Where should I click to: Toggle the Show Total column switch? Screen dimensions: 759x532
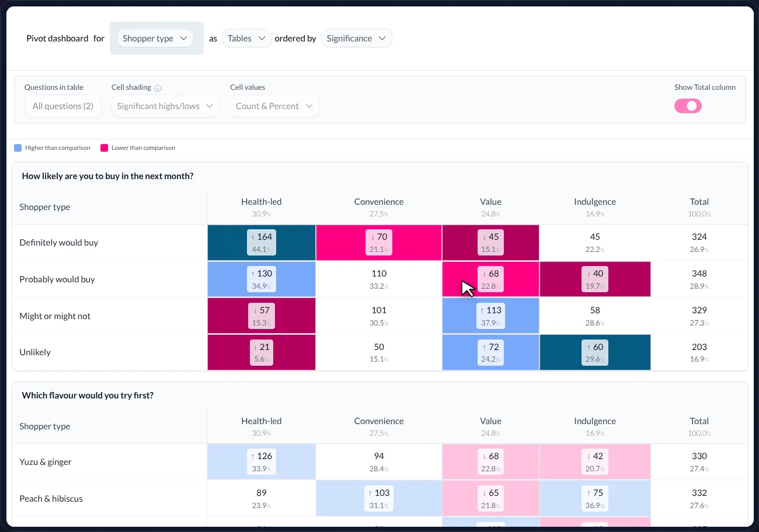point(688,106)
